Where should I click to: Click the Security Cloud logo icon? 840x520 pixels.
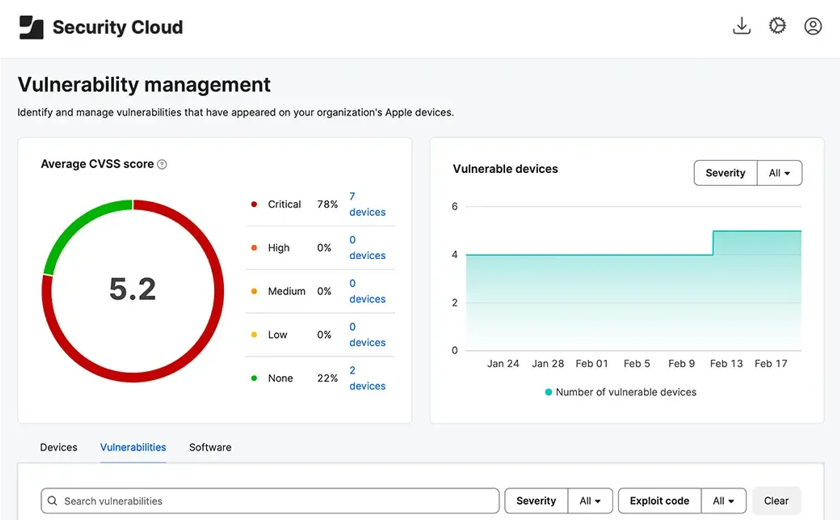(x=31, y=27)
